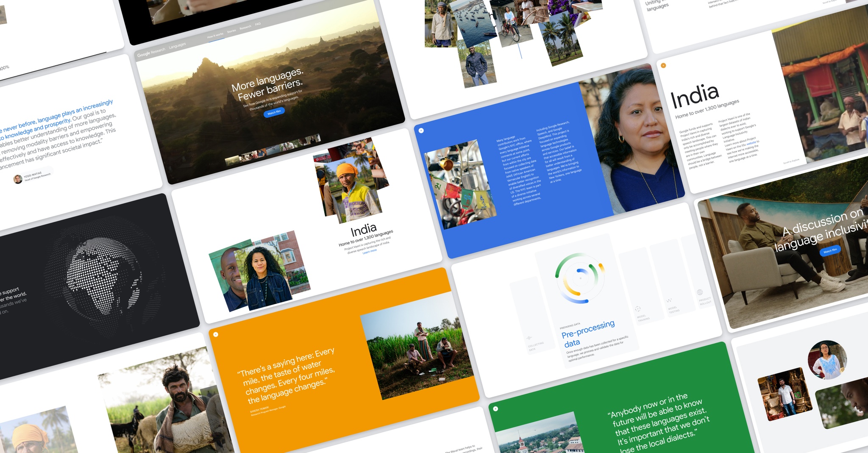Open the FAQ nav link
Image resolution: width=868 pixels, height=453 pixels.
258,24
